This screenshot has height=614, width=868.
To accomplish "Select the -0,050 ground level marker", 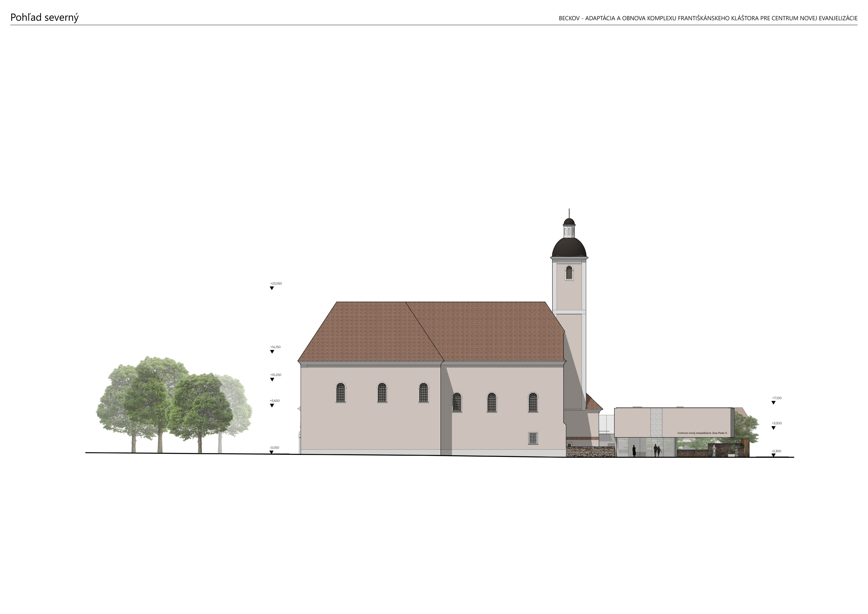I will point(272,452).
